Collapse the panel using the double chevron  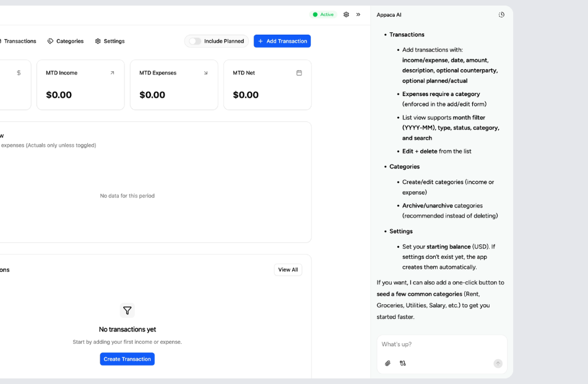point(359,14)
